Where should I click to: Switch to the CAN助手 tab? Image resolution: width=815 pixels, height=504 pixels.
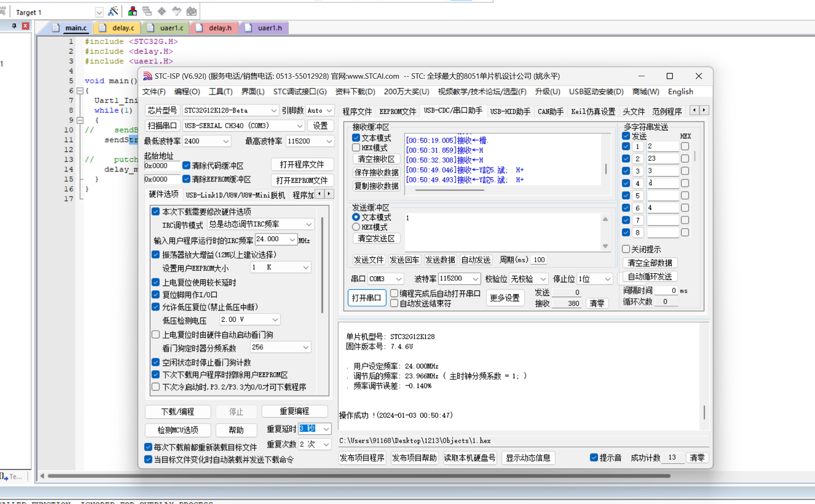[550, 111]
